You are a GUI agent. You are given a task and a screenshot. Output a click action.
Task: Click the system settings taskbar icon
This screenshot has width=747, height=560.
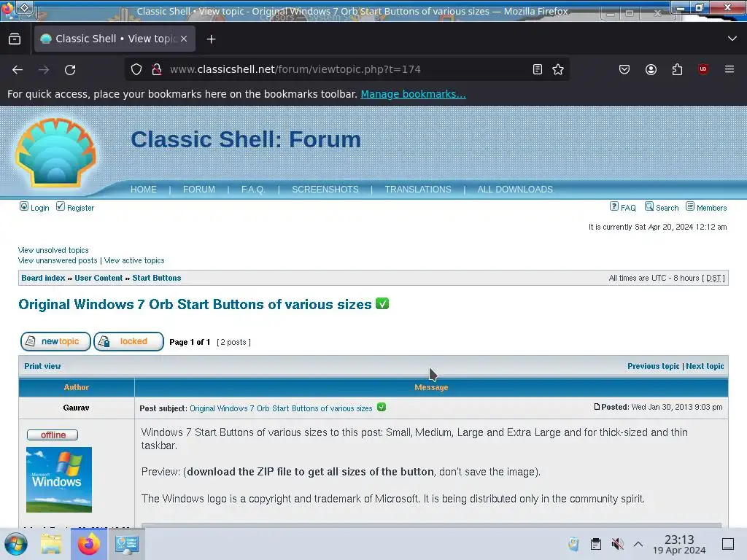tap(127, 544)
